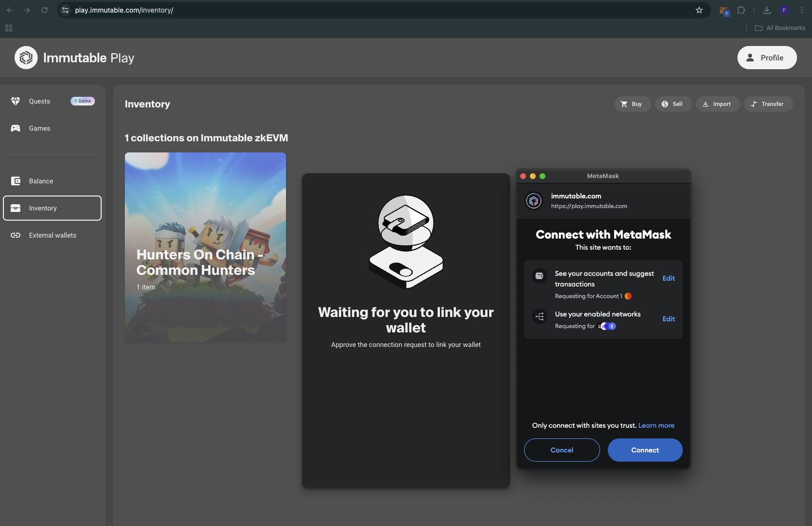Click the Immutable Play logo icon
This screenshot has width=812, height=526.
coord(26,58)
